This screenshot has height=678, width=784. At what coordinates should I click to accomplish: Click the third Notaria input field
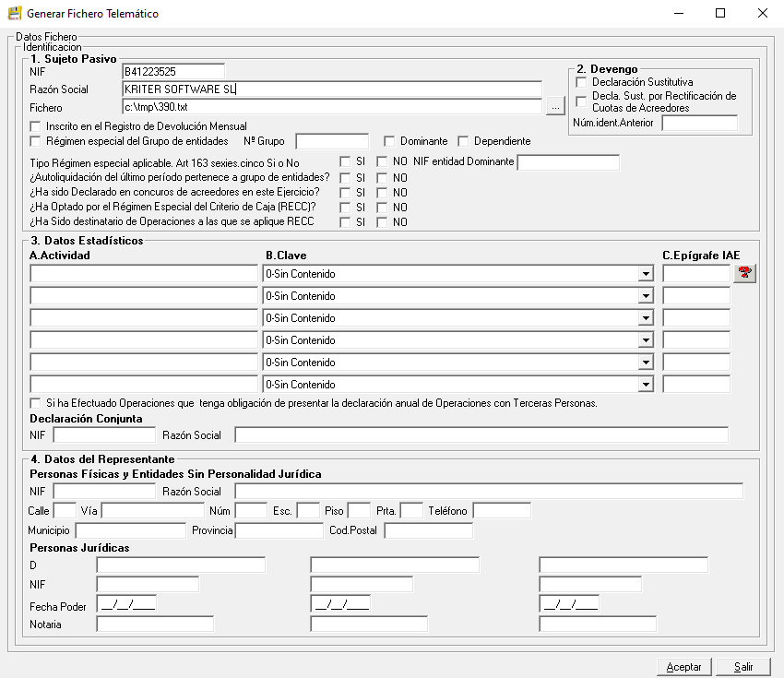click(x=598, y=624)
